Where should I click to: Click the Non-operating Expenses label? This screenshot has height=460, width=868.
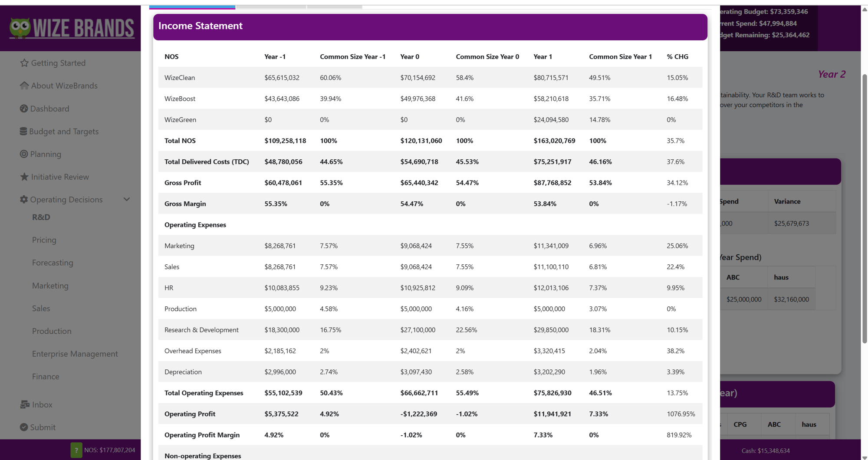pyautogui.click(x=203, y=456)
